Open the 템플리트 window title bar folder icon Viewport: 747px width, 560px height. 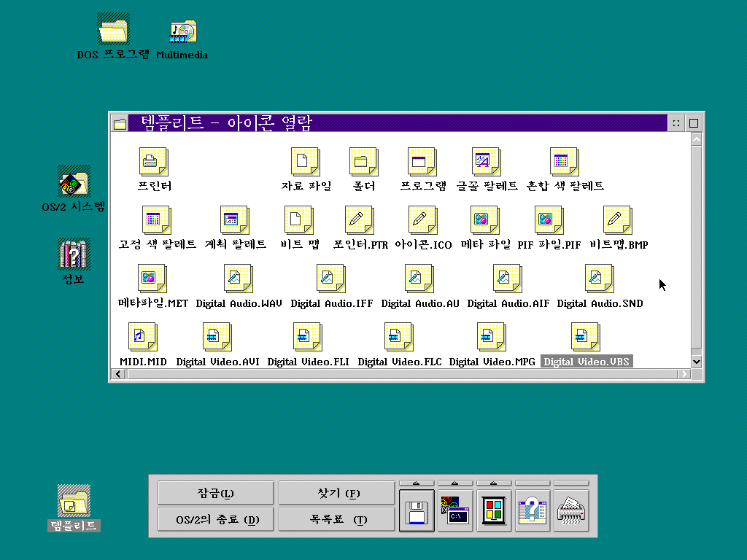coord(120,124)
